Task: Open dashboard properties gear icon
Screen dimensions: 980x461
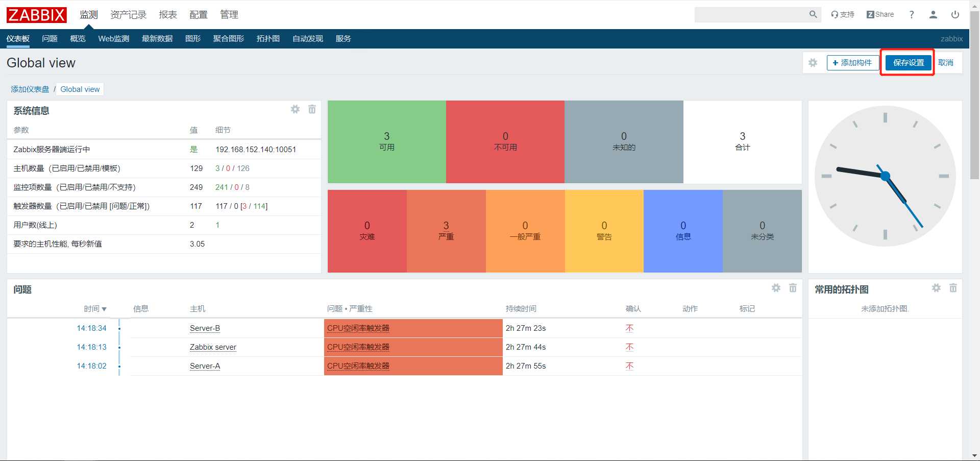Action: pyautogui.click(x=813, y=63)
